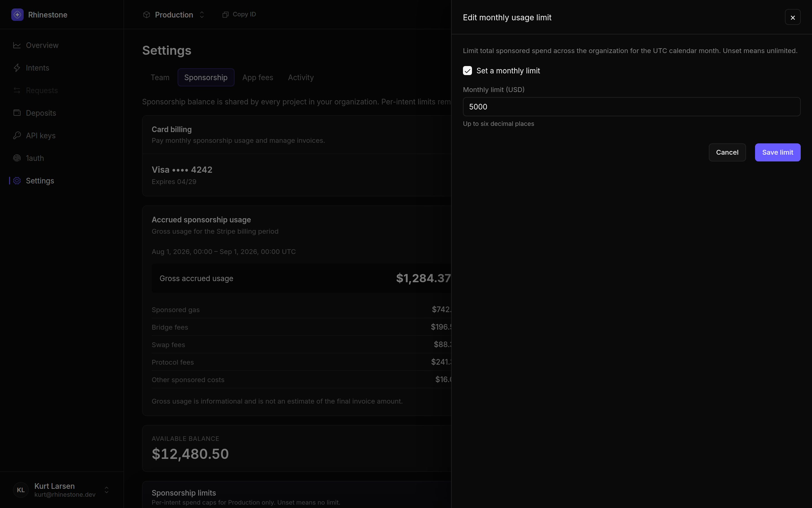Click the Edit monthly usage limit title

(507, 17)
